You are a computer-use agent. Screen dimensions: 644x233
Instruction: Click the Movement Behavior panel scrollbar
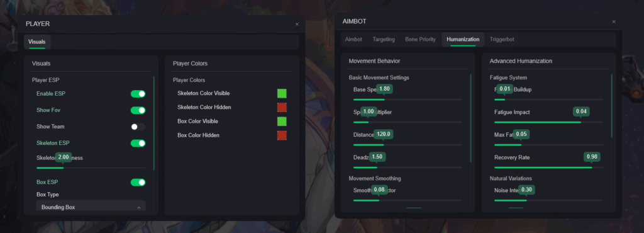[470, 118]
